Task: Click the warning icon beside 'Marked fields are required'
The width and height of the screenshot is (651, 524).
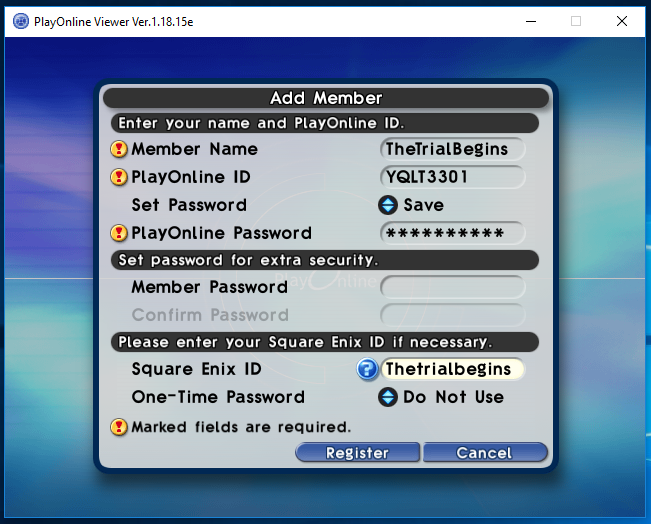Action: coord(119,427)
